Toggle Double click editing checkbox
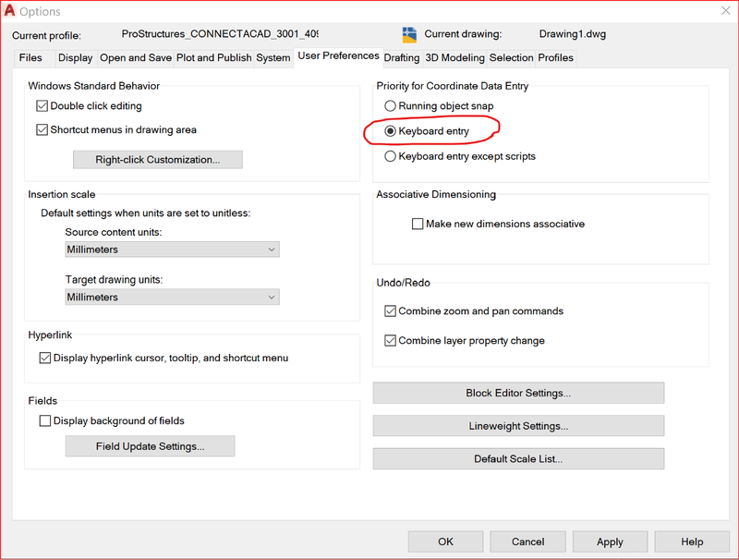The height and width of the screenshot is (560, 739). [42, 106]
